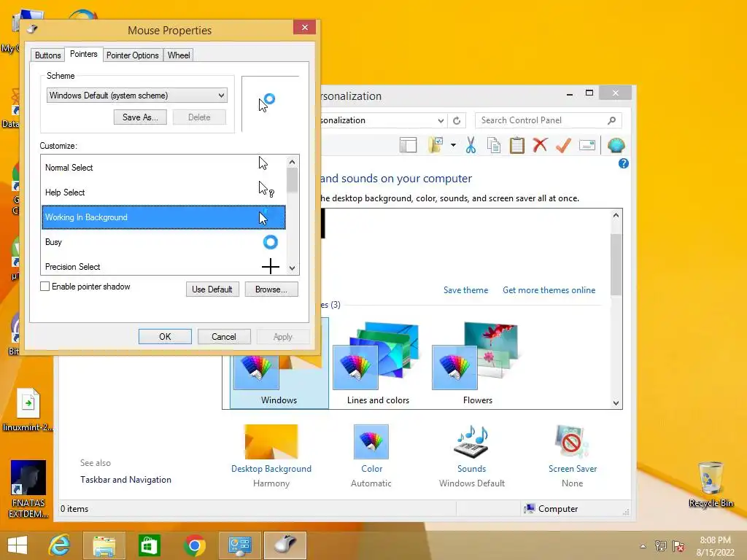Screen dimensions: 747x560
Task: Select the Pointers tab
Action: (x=83, y=54)
